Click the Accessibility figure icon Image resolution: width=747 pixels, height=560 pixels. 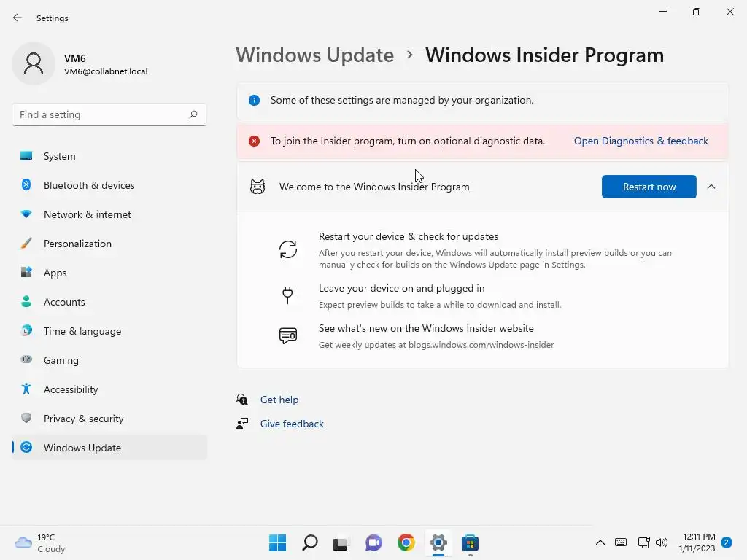26,389
